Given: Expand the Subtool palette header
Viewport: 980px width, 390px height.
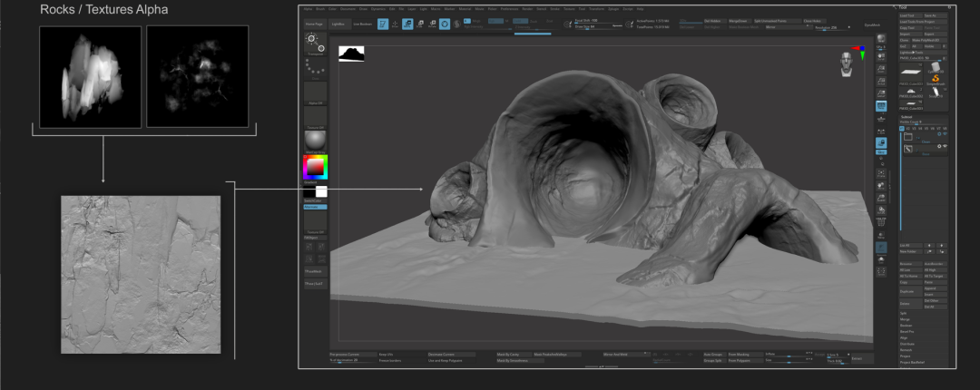Looking at the screenshot, I should 906,117.
